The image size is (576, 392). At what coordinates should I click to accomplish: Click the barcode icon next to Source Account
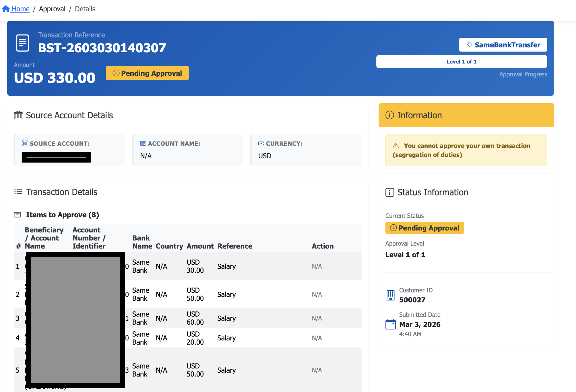click(x=25, y=143)
